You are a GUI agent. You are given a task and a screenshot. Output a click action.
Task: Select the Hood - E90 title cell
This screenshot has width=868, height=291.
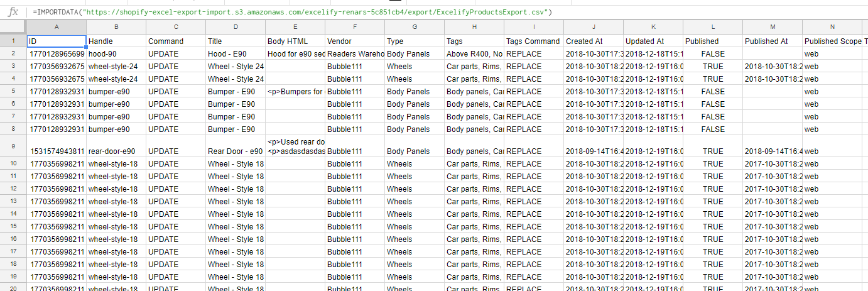pos(236,54)
